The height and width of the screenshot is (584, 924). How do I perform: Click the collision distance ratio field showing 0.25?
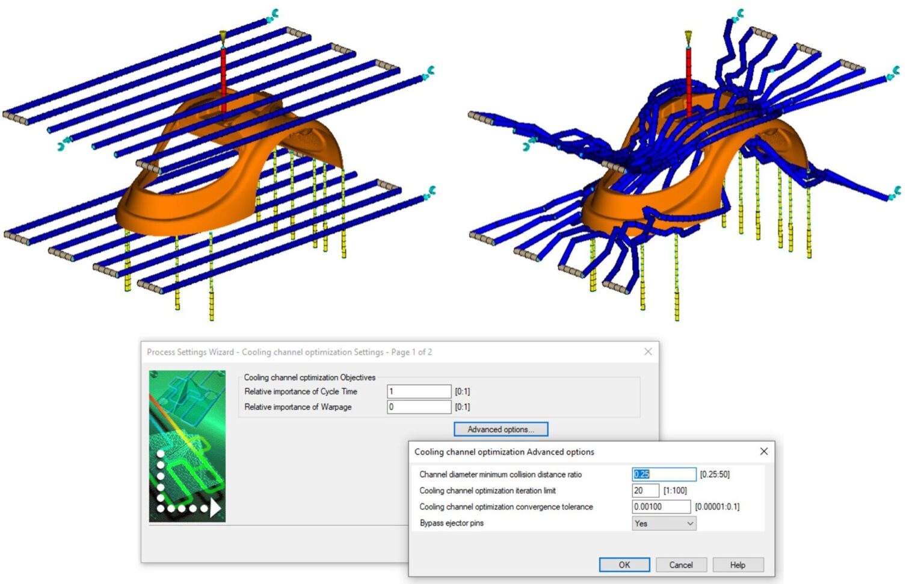tap(662, 474)
